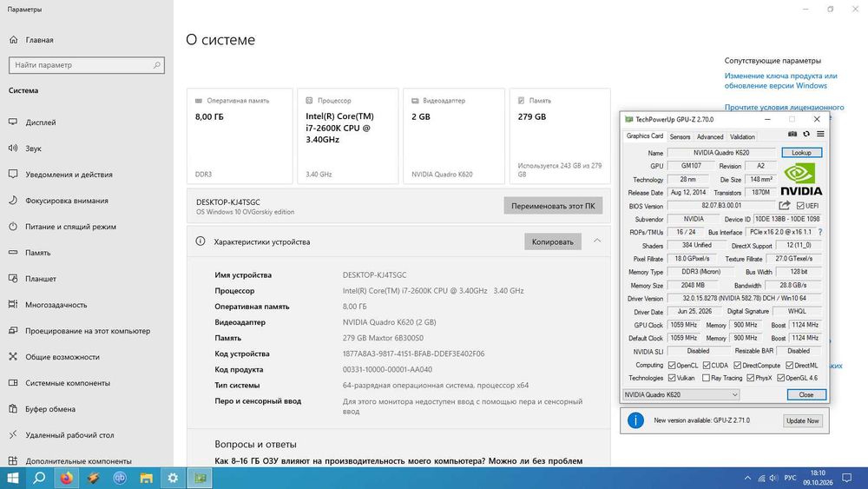Open Изменение ключа продукта link
The width and height of the screenshot is (868, 489).
click(x=780, y=81)
